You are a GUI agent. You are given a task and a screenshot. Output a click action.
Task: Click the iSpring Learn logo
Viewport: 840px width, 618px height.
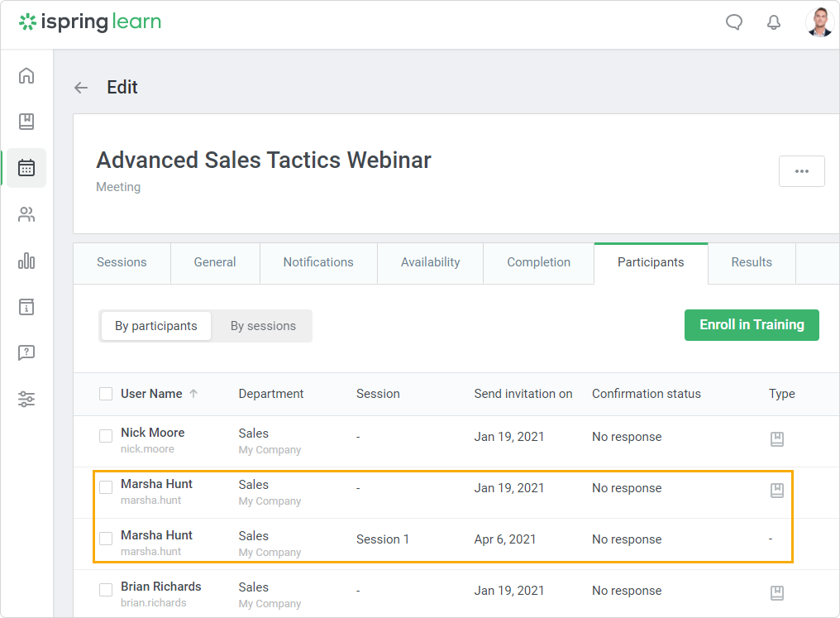tap(90, 22)
